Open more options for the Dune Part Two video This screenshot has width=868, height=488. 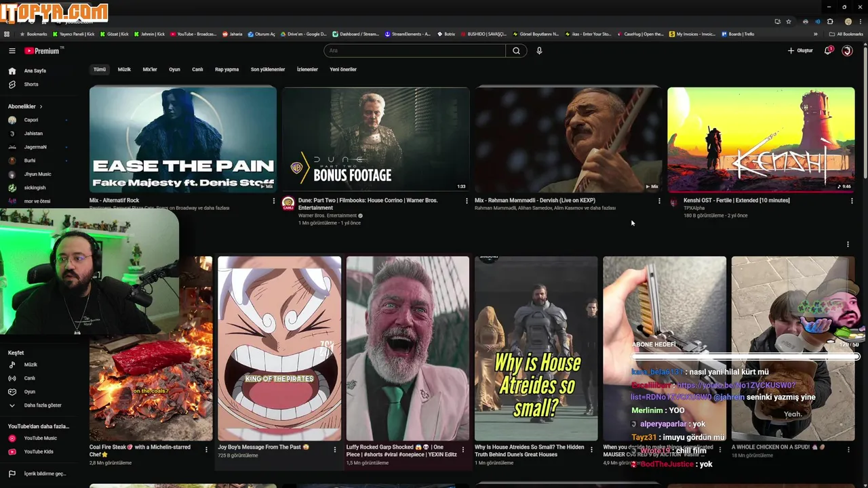(x=467, y=201)
